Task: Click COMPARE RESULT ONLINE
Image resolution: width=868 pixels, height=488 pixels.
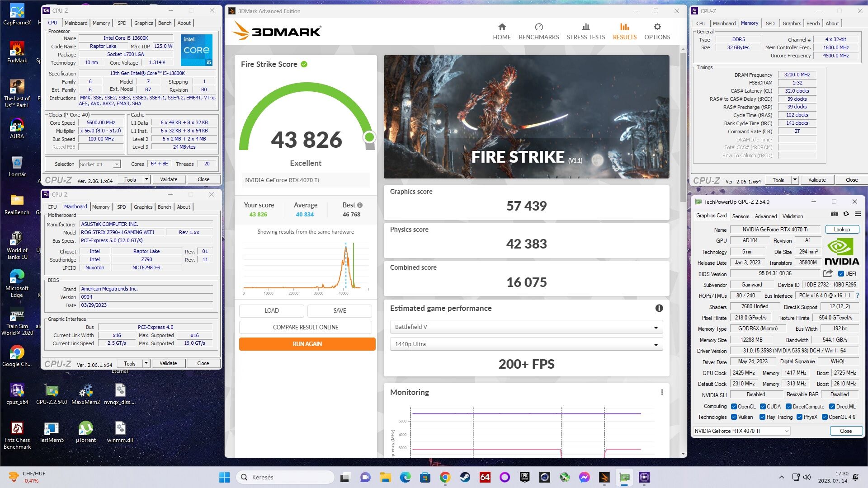Action: (x=306, y=327)
